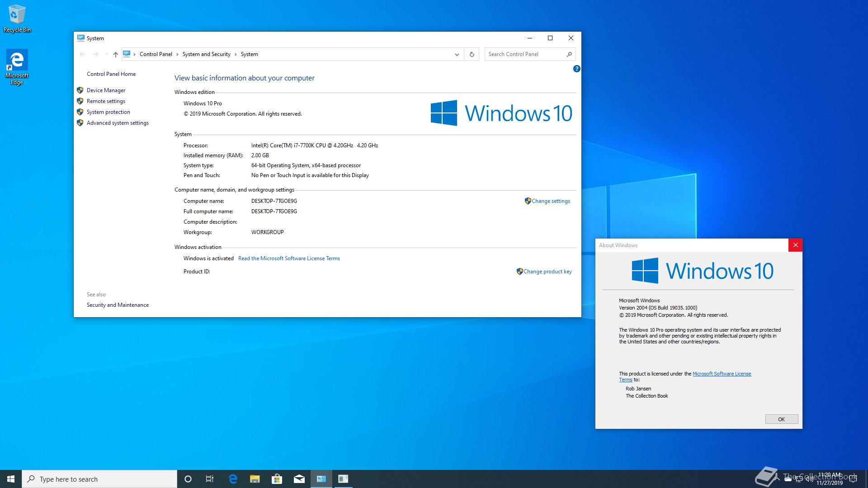
Task: Click the computer icon in the address bar
Action: [x=127, y=54]
